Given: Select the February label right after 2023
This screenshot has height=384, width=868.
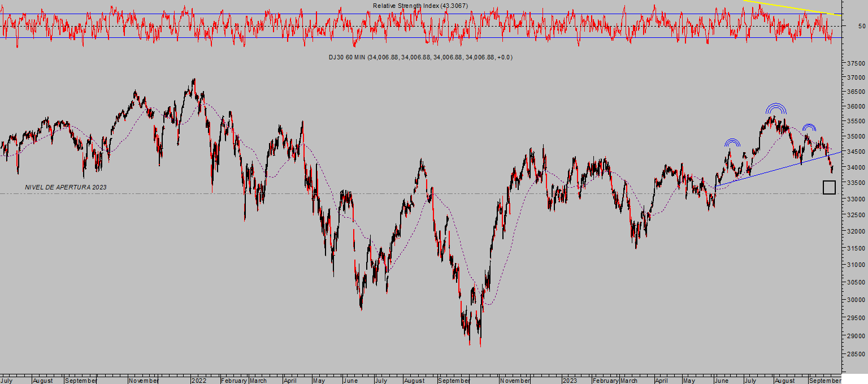Looking at the screenshot, I should [605, 381].
